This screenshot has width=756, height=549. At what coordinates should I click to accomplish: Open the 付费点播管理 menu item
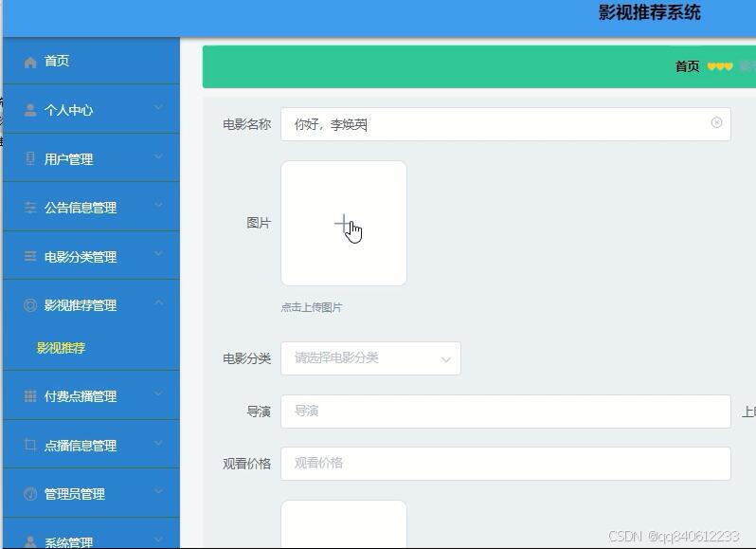coord(91,395)
